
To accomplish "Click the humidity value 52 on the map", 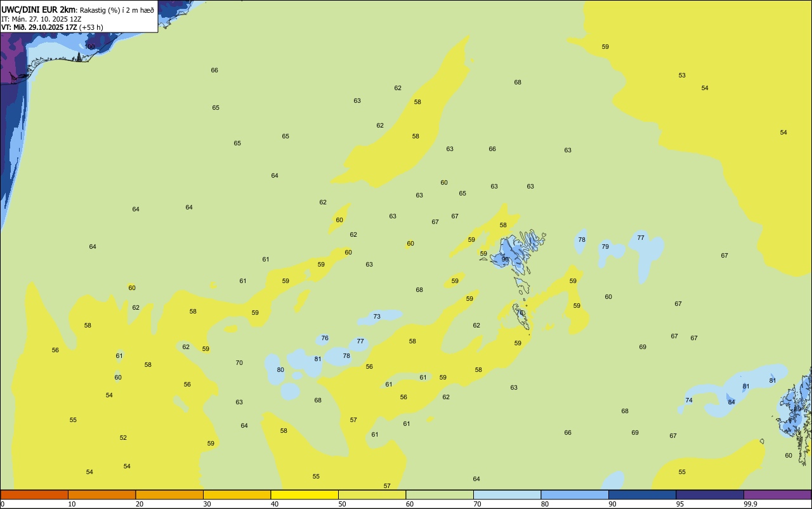I will 123,438.
